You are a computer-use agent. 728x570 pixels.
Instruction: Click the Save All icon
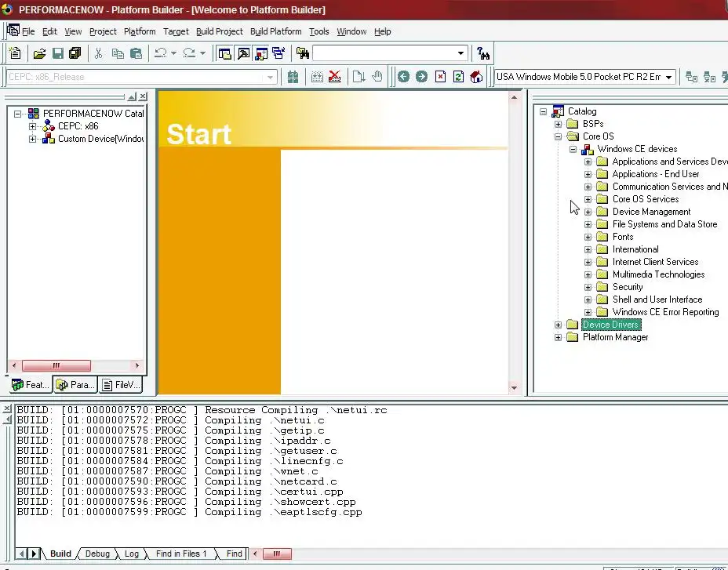click(x=75, y=53)
